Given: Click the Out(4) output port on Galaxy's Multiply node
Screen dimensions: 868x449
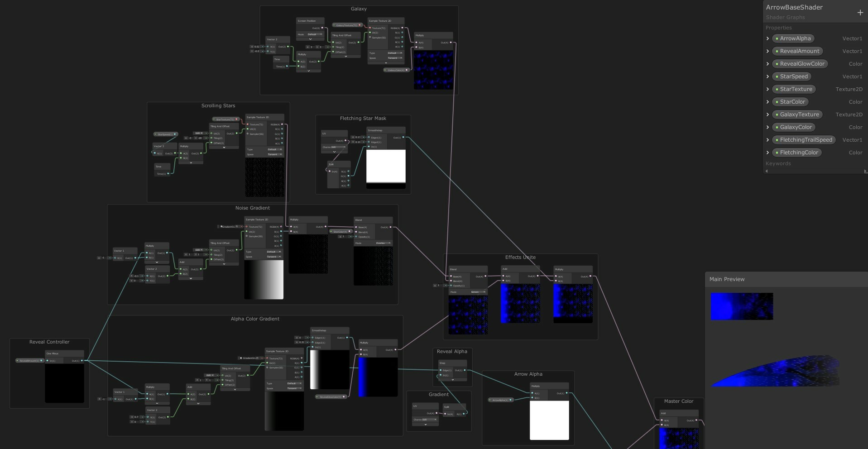Looking at the screenshot, I should point(451,43).
